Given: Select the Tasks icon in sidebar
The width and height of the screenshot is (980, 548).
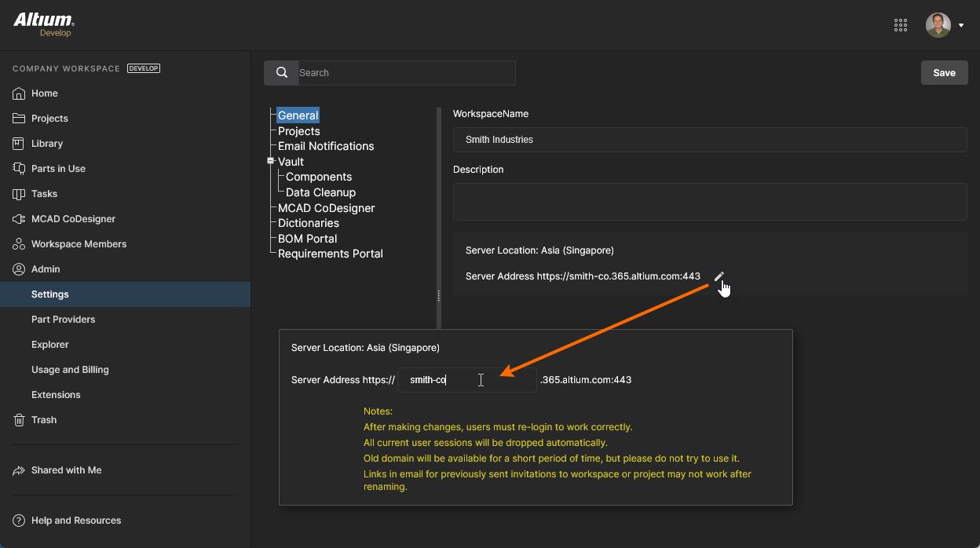Looking at the screenshot, I should coord(19,194).
